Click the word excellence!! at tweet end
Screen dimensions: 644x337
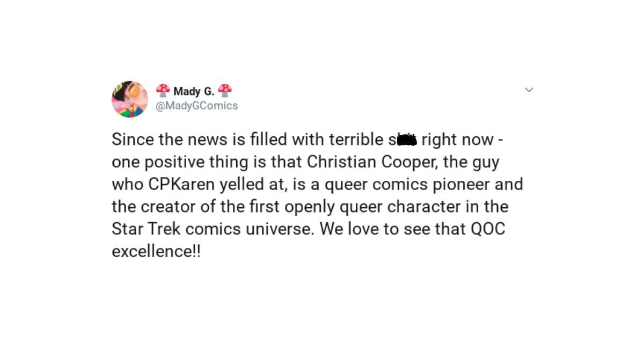tap(156, 252)
